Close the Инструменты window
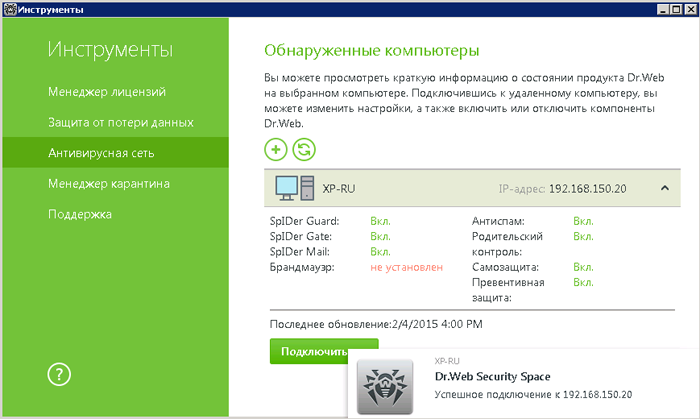This screenshot has width=700, height=419. click(x=691, y=9)
